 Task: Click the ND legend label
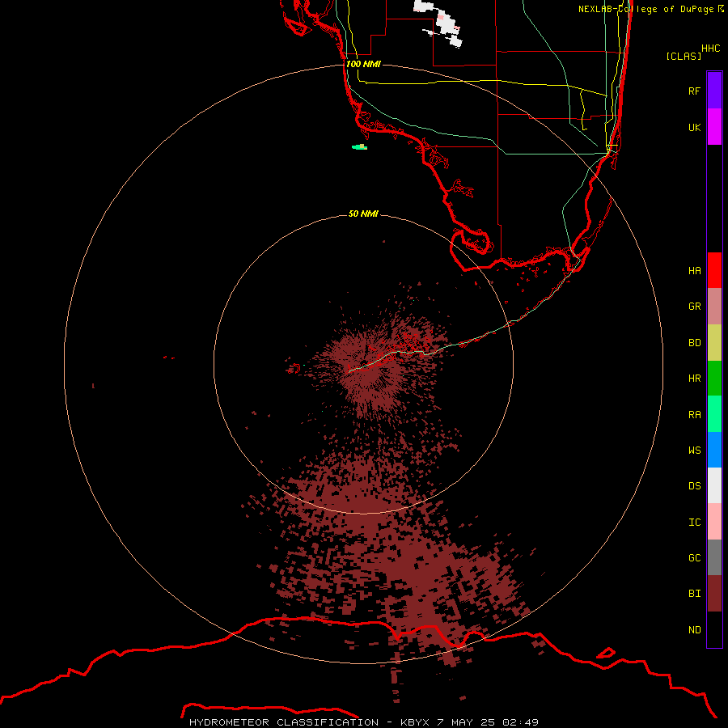pos(694,630)
